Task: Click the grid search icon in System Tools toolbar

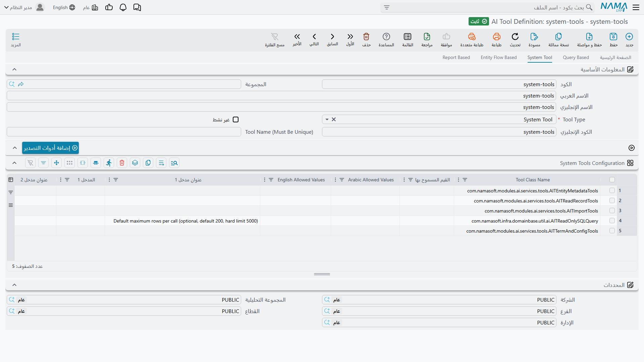Action: pos(174,163)
